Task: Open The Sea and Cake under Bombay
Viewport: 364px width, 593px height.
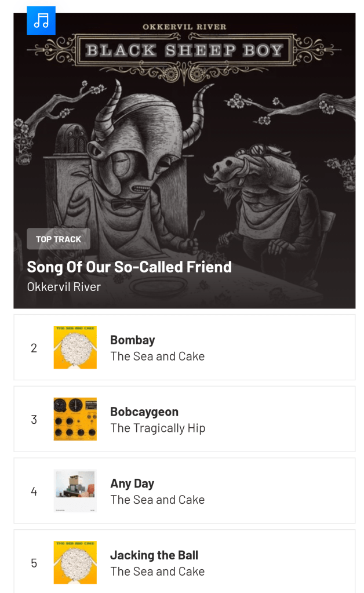Action: click(x=158, y=356)
